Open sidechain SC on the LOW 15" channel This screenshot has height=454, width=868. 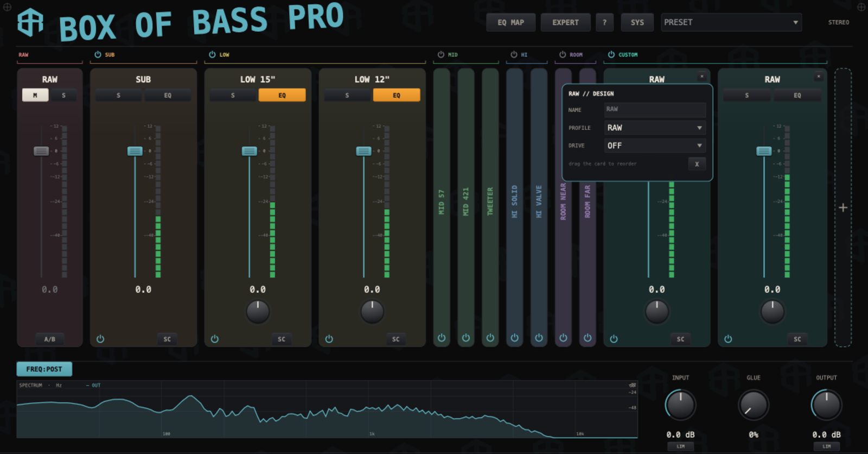pos(282,339)
